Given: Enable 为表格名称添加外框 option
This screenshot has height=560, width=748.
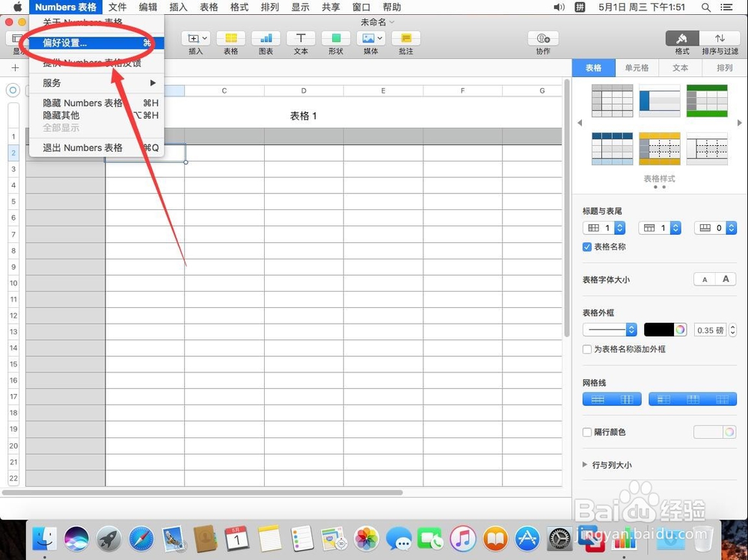Looking at the screenshot, I should [586, 349].
